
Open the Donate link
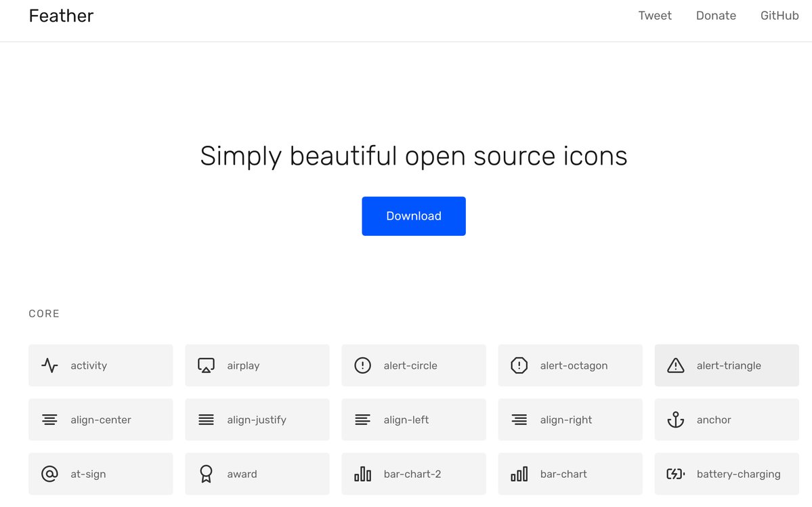pos(716,16)
